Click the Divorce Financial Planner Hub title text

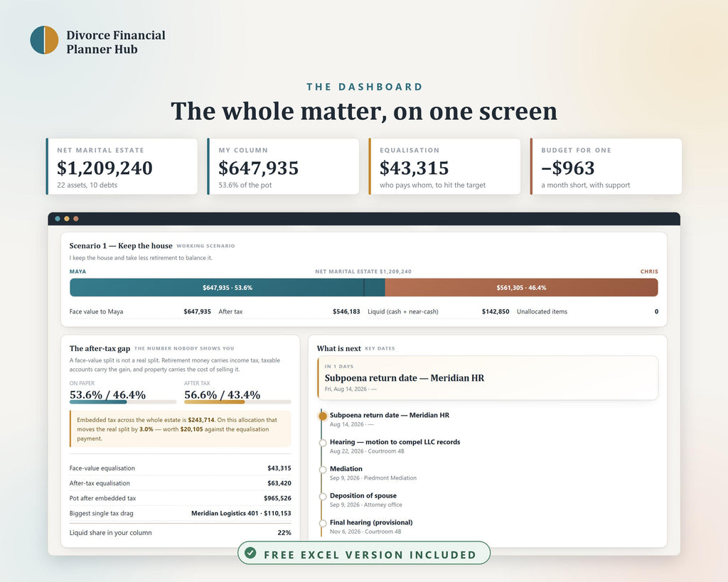pos(116,42)
